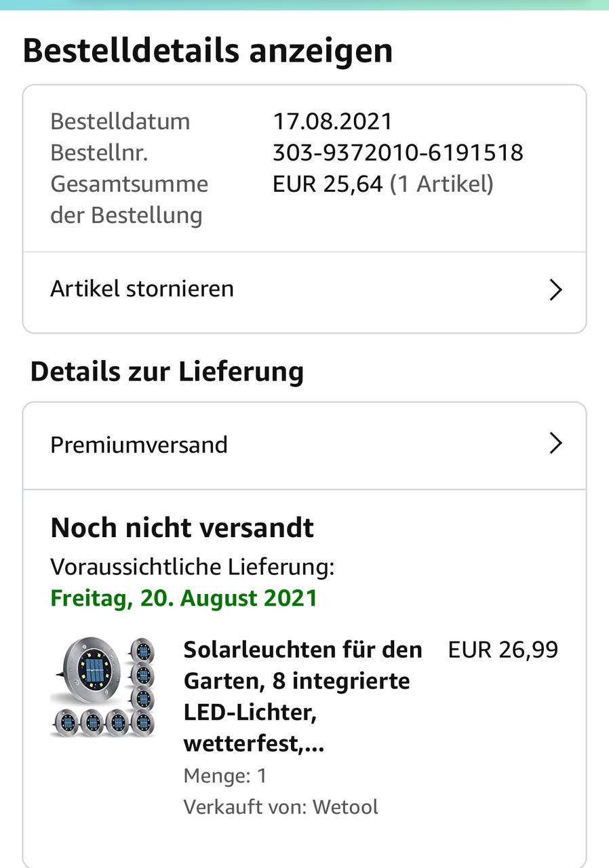Click the (1 Artikel) item count

(441, 184)
